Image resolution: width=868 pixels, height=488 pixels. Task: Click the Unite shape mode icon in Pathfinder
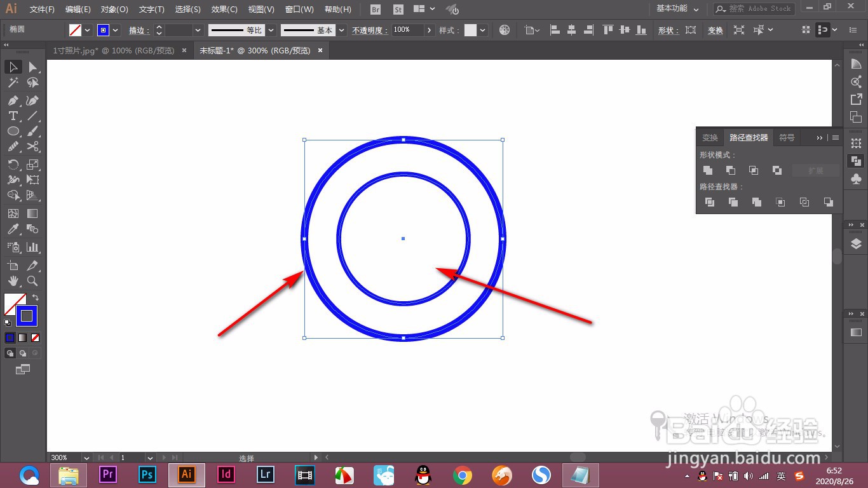click(708, 170)
